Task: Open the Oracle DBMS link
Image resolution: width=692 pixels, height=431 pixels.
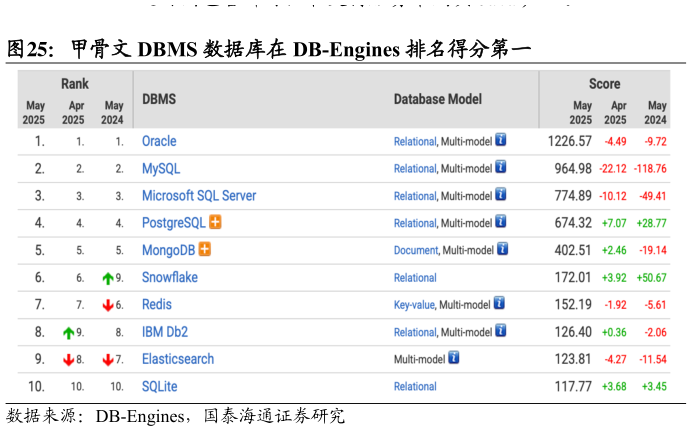Action: 159,141
